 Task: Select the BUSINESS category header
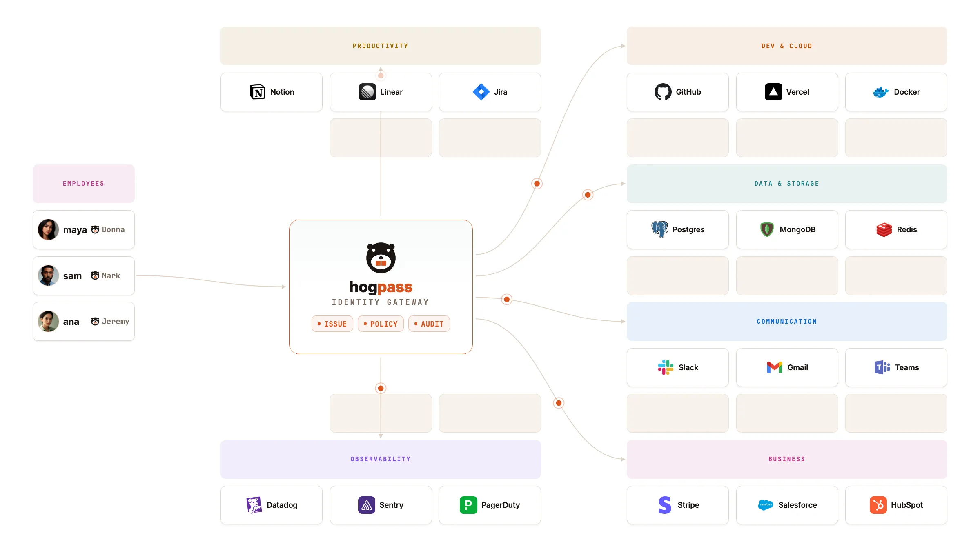(x=787, y=459)
